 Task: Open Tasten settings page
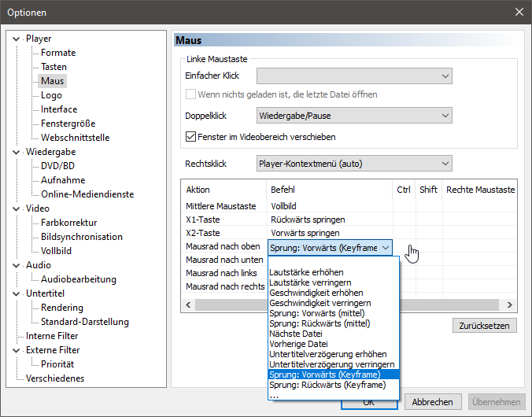tap(54, 67)
